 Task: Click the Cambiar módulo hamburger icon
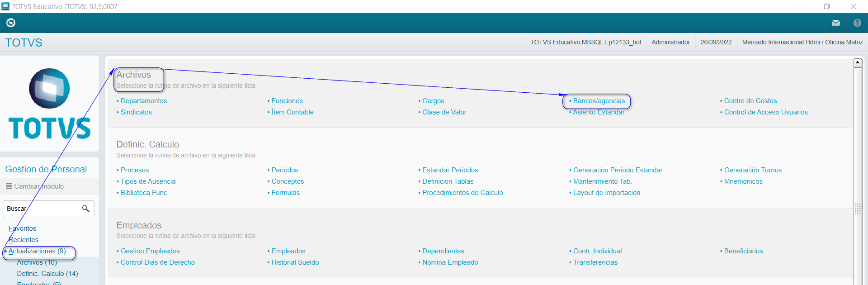(9, 186)
